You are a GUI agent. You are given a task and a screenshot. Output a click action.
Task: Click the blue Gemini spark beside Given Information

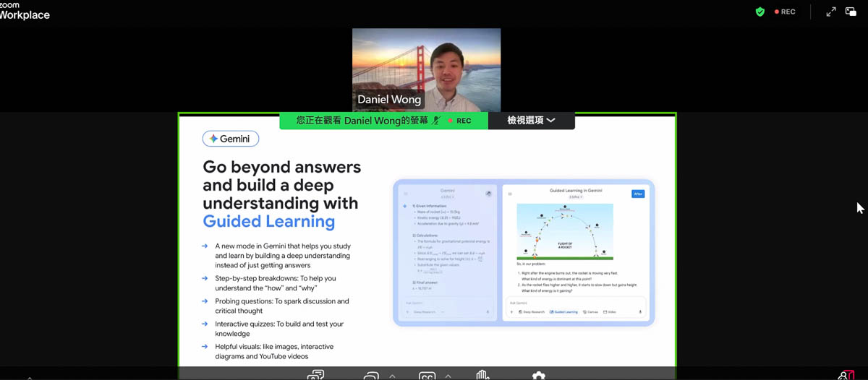pos(405,206)
